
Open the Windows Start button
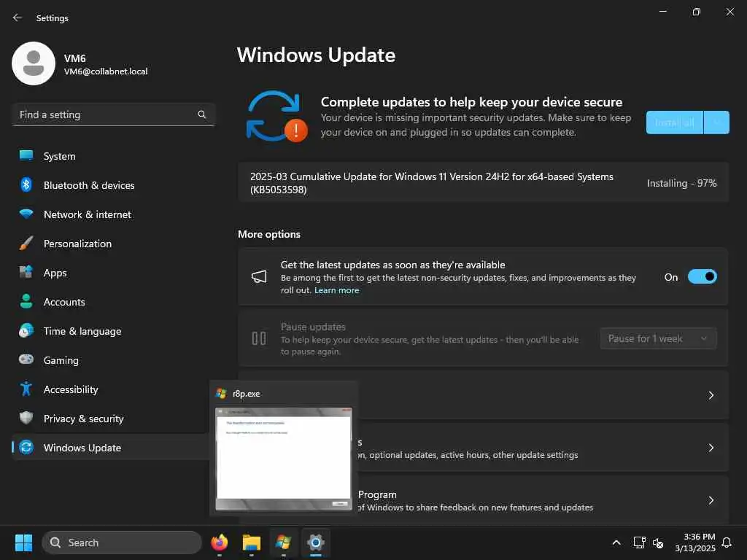point(23,542)
